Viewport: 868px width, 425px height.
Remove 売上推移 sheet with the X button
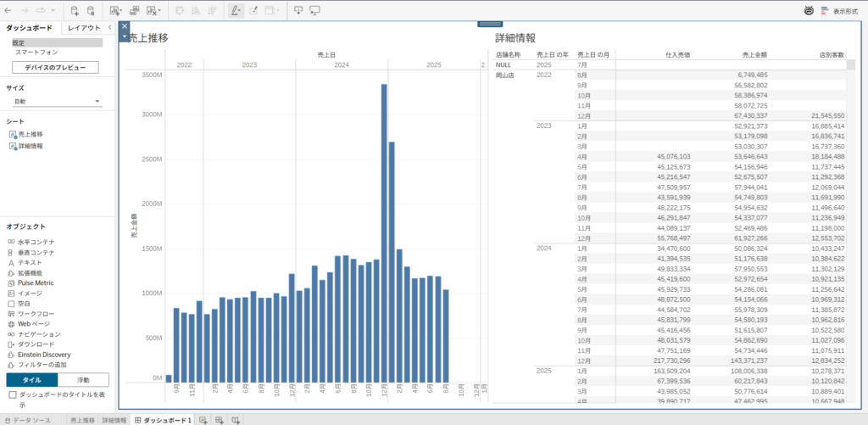pyautogui.click(x=125, y=26)
